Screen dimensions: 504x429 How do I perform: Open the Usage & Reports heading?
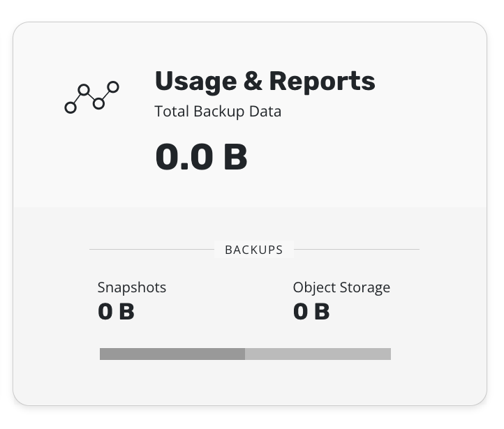265,81
